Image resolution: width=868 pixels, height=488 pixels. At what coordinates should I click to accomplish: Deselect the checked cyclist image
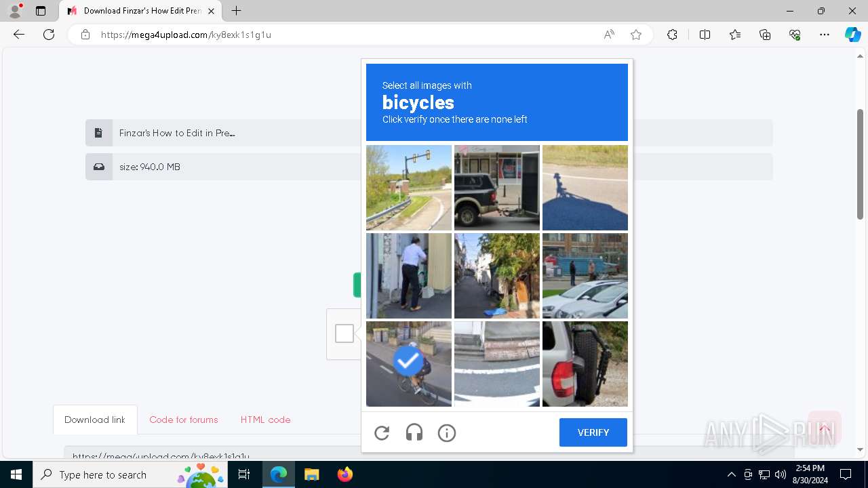click(409, 364)
